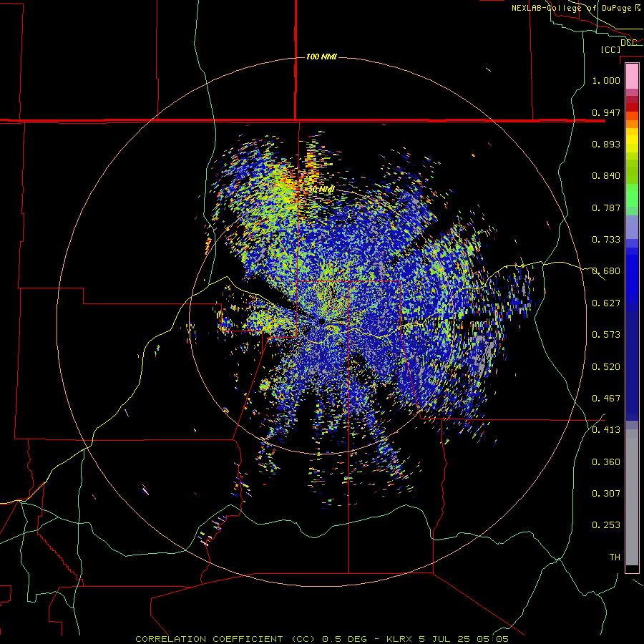The width and height of the screenshot is (644, 644).
Task: Select the 0.520 scale value
Action: point(606,367)
